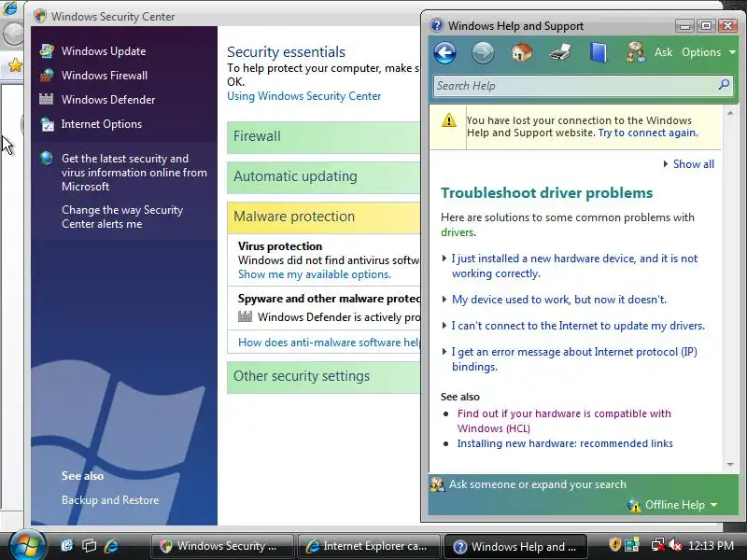747x560 pixels.
Task: Switch to Internet Explorer taskbar button
Action: pyautogui.click(x=369, y=546)
